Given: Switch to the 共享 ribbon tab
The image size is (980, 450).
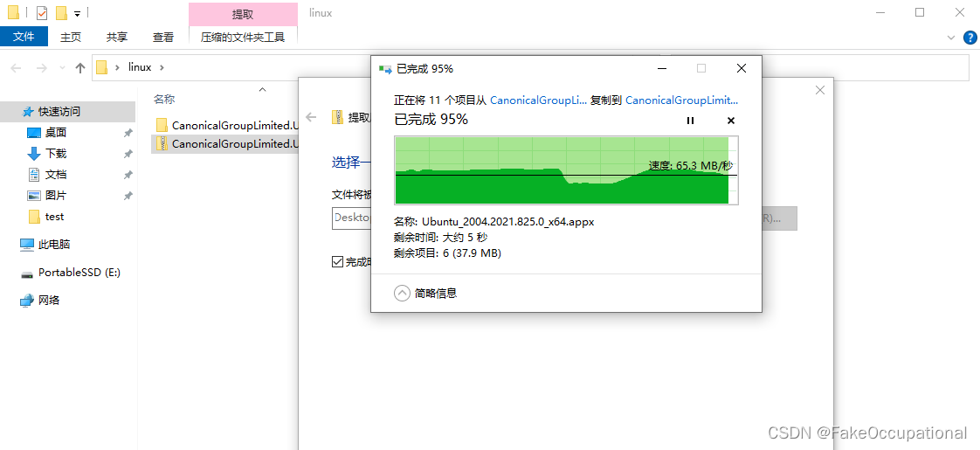Looking at the screenshot, I should [117, 37].
